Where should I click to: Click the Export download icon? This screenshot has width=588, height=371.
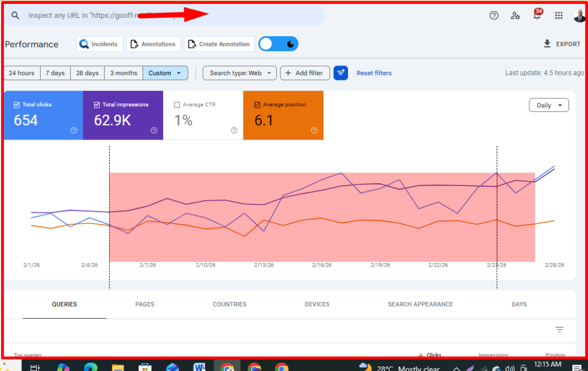(x=547, y=44)
